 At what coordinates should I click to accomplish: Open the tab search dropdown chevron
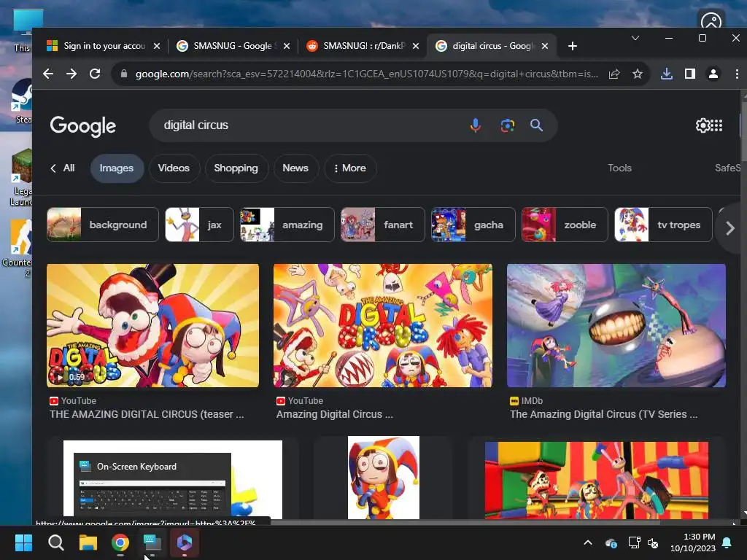tap(635, 38)
